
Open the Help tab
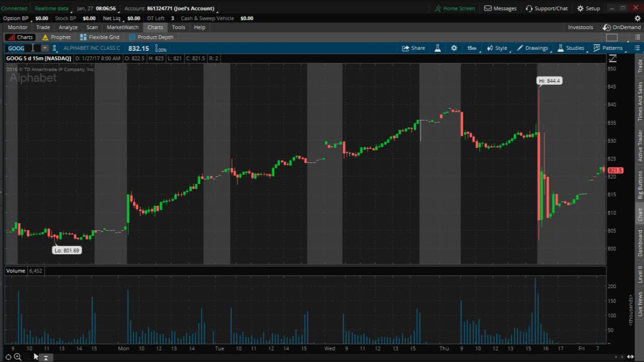(199, 27)
